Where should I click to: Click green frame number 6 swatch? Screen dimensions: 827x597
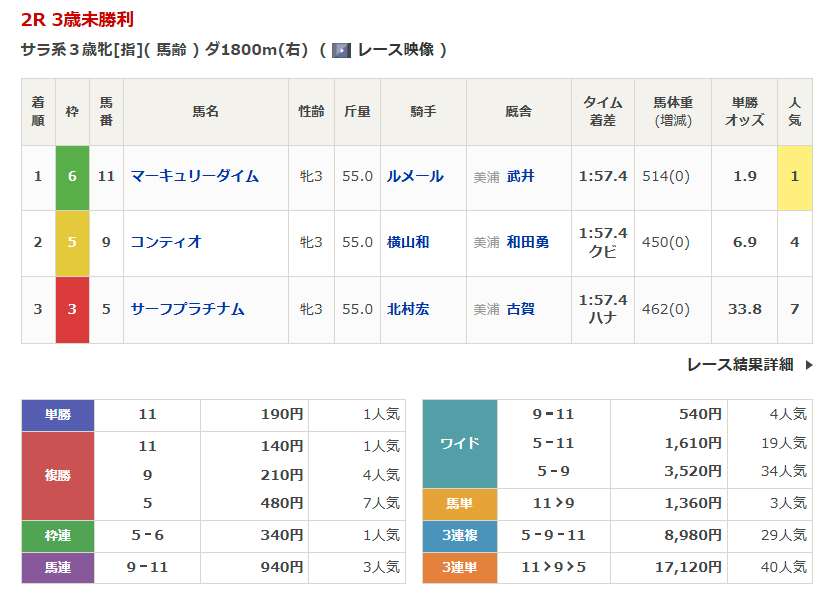72,177
